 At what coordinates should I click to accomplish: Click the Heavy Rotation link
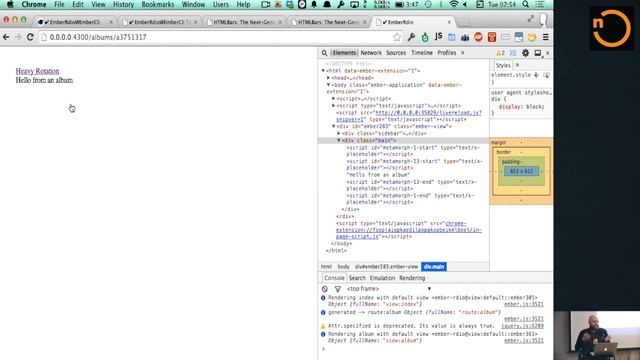tap(37, 71)
